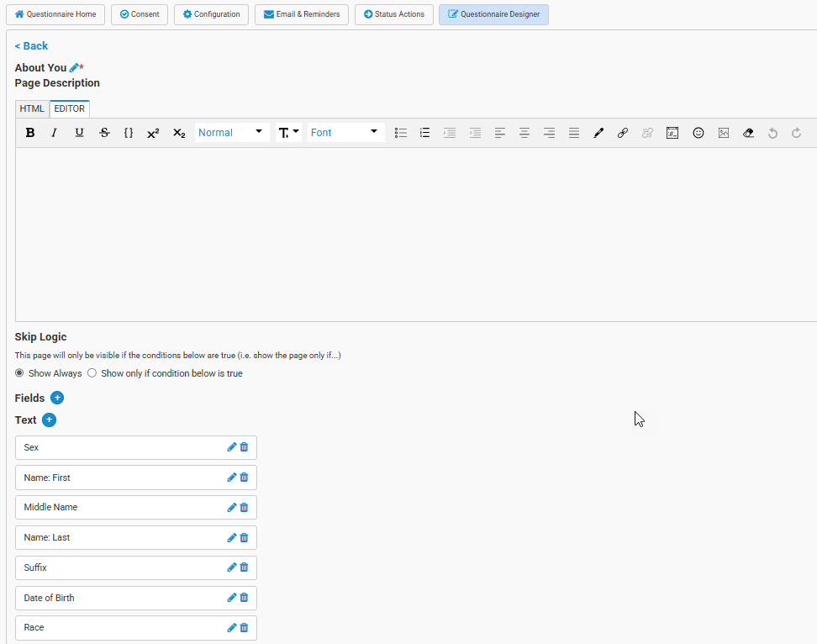This screenshot has width=817, height=644.
Task: Insert an image into the description
Action: [724, 133]
